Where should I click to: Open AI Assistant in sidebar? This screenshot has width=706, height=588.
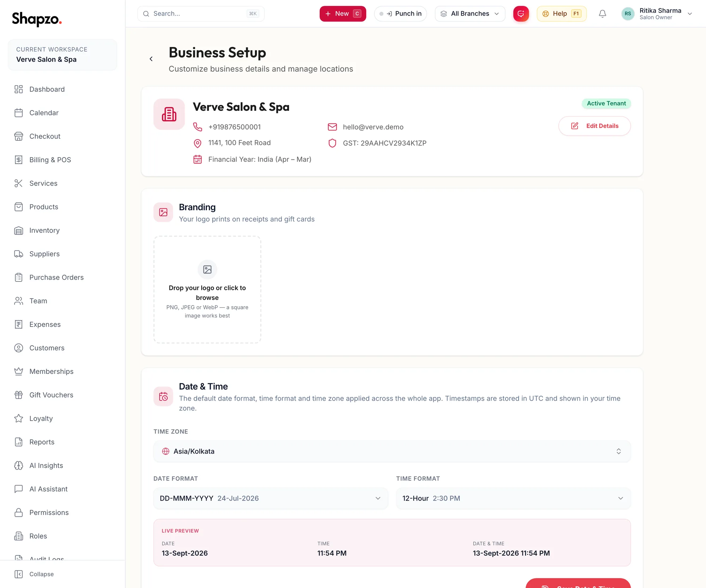[x=48, y=489]
